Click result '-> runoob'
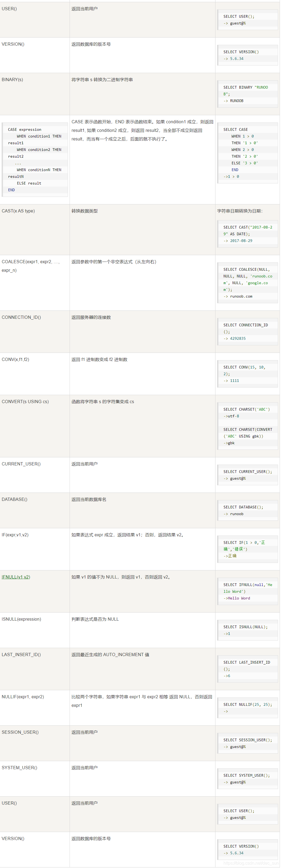 click(233, 513)
